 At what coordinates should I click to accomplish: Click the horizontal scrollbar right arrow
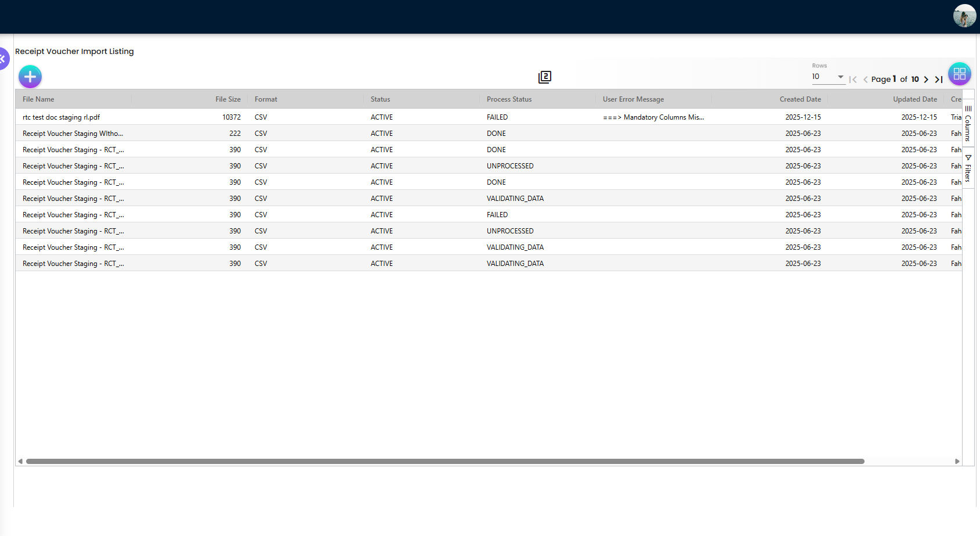click(x=957, y=462)
